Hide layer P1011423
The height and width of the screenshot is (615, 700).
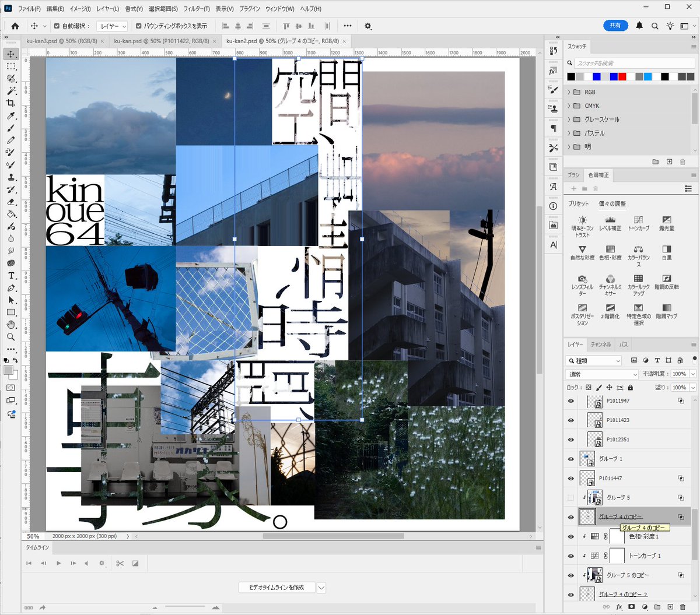click(571, 420)
